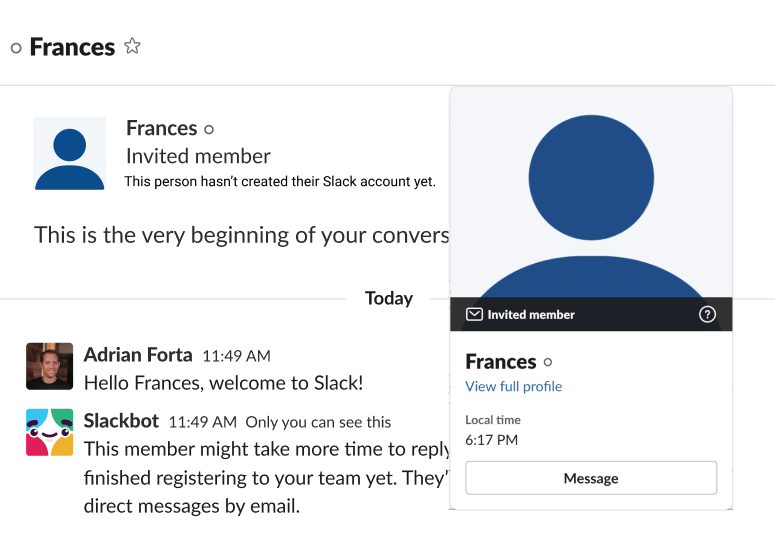
Task: Click the presence circle beside the Frances header
Action: (x=16, y=48)
